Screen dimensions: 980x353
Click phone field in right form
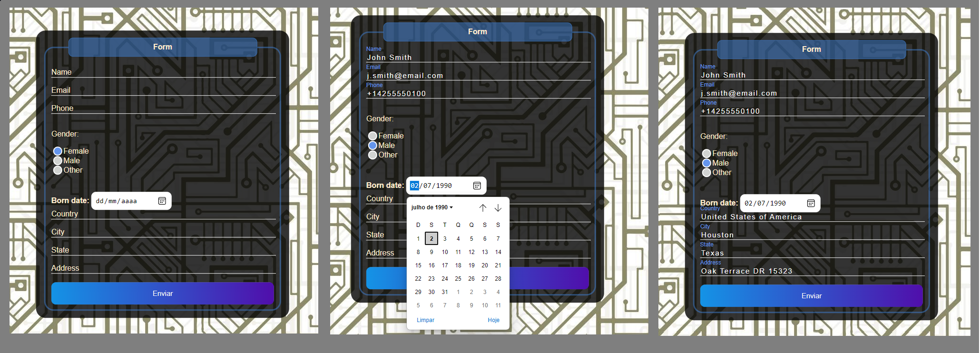coord(812,111)
